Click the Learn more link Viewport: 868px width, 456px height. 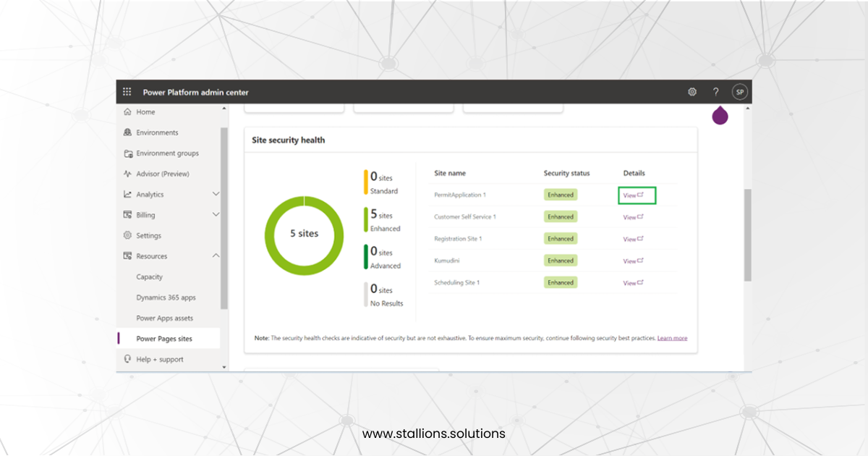672,338
